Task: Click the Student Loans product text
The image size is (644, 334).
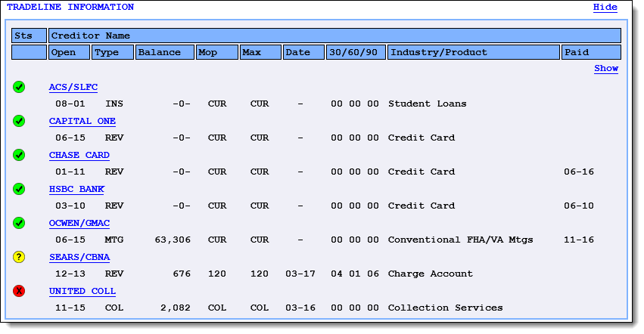Action: 427,104
